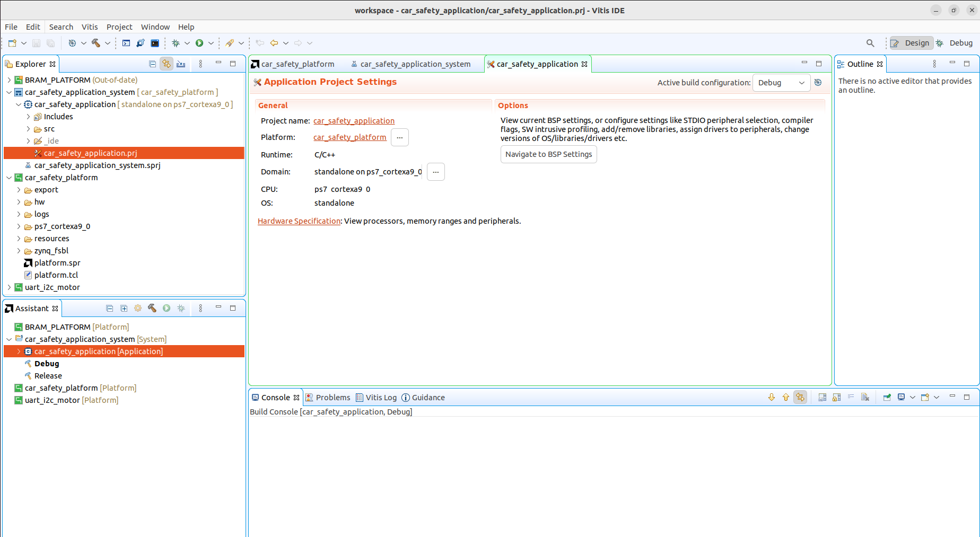Click the Assistant settings gear icon
Image resolution: width=980 pixels, height=537 pixels.
(x=138, y=308)
